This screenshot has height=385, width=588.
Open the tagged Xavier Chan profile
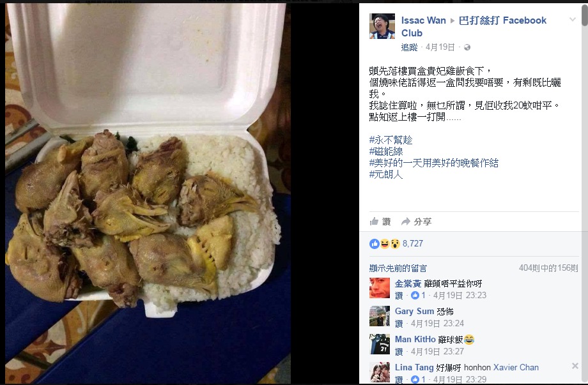click(x=516, y=367)
